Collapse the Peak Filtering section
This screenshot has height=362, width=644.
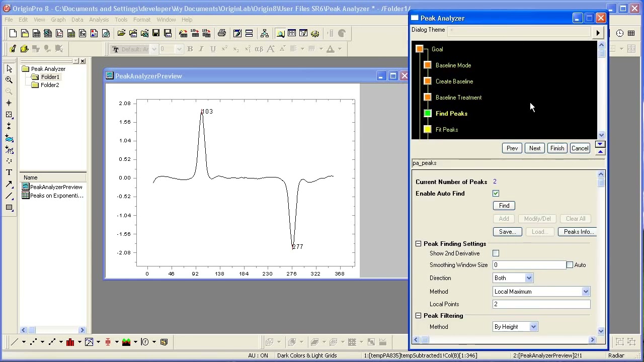click(419, 316)
